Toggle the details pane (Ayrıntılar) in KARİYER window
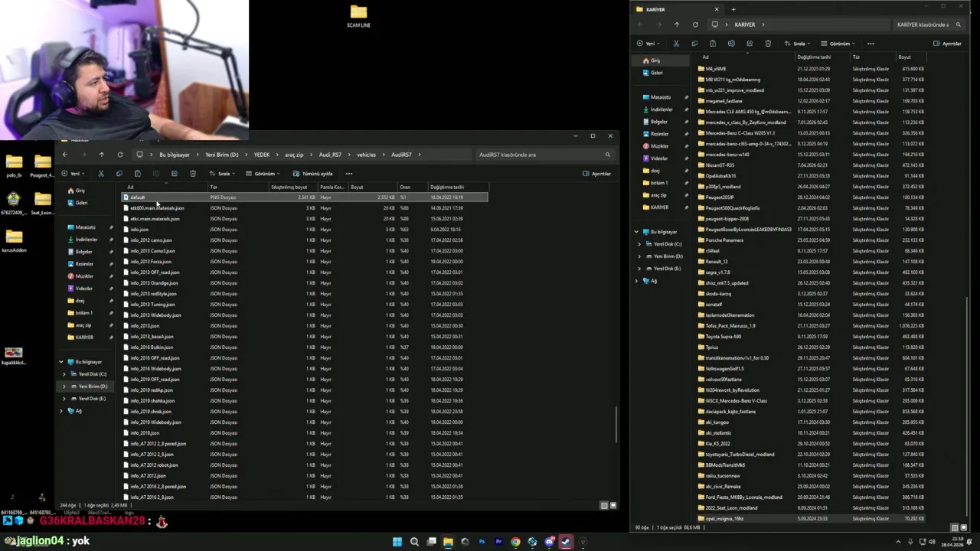Image resolution: width=980 pixels, height=551 pixels. [x=947, y=44]
